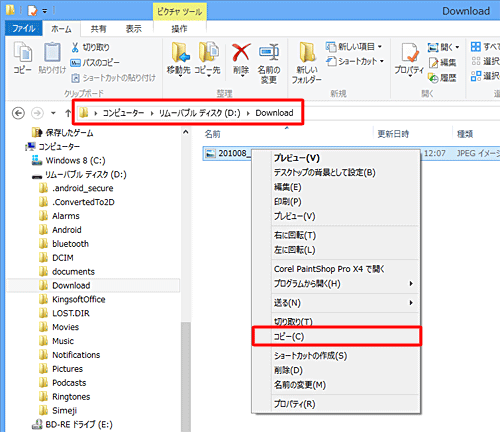Switch to the 表示 tab
Viewport: 500px width, 432px height.
click(x=133, y=29)
